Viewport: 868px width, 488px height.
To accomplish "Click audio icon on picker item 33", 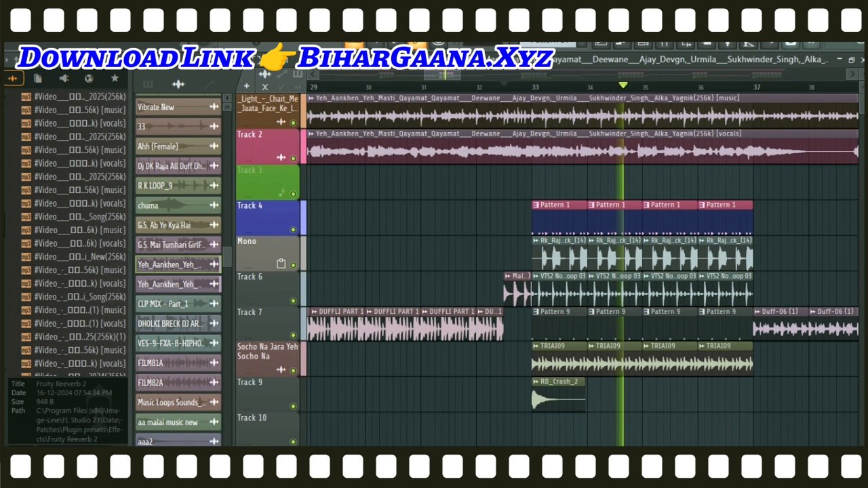I will [x=214, y=127].
